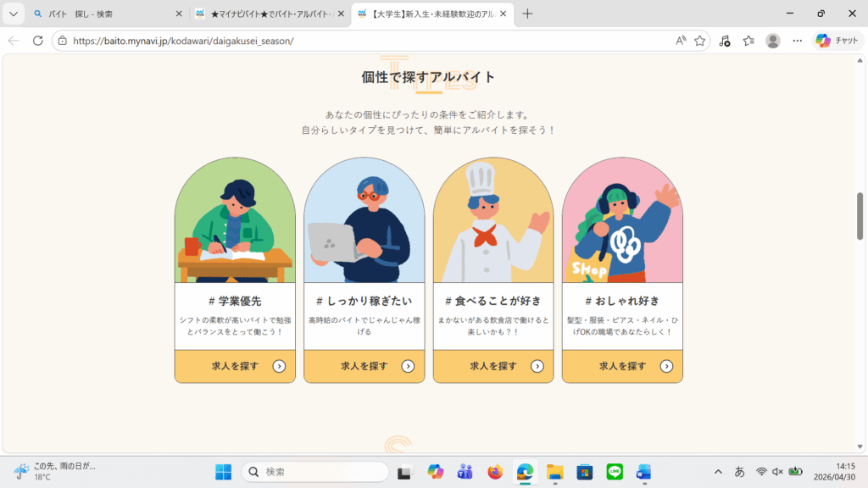Open the Copilot チャット button

(x=837, y=41)
